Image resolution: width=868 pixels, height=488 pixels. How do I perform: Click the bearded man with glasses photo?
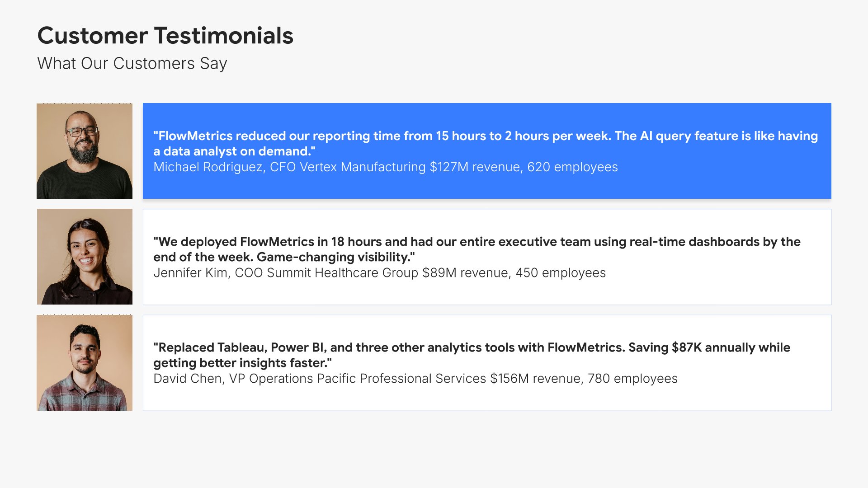(85, 151)
